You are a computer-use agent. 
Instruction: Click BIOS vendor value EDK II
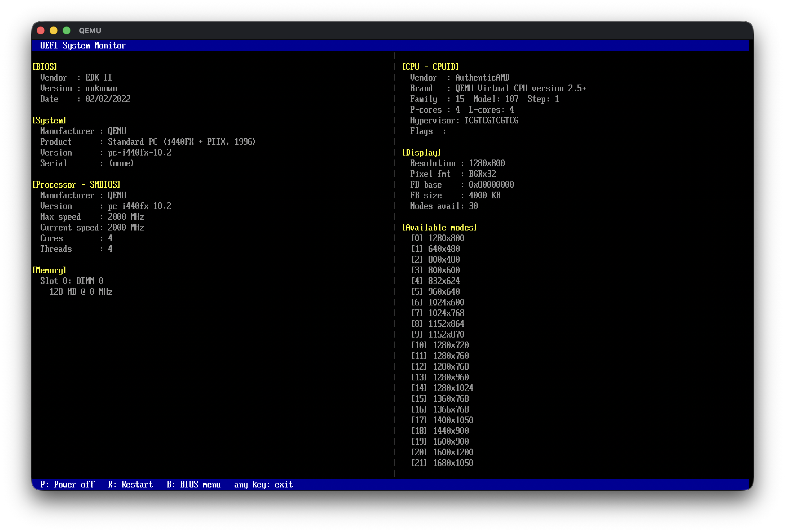tap(99, 77)
